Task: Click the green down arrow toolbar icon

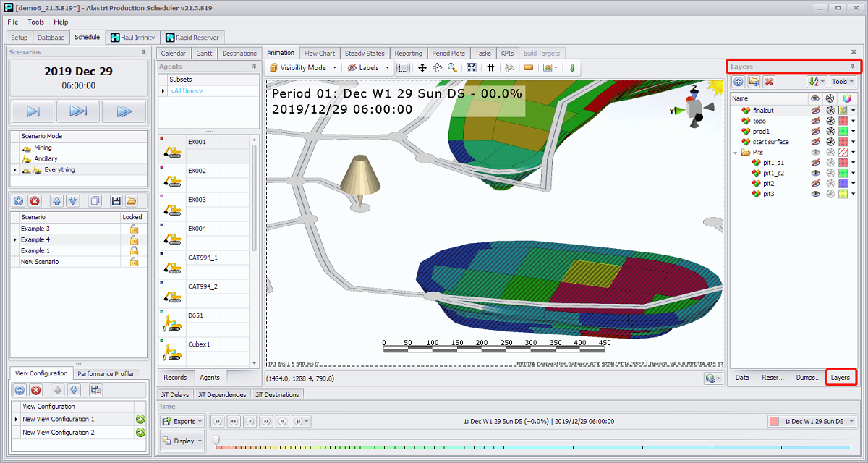Action: point(572,67)
